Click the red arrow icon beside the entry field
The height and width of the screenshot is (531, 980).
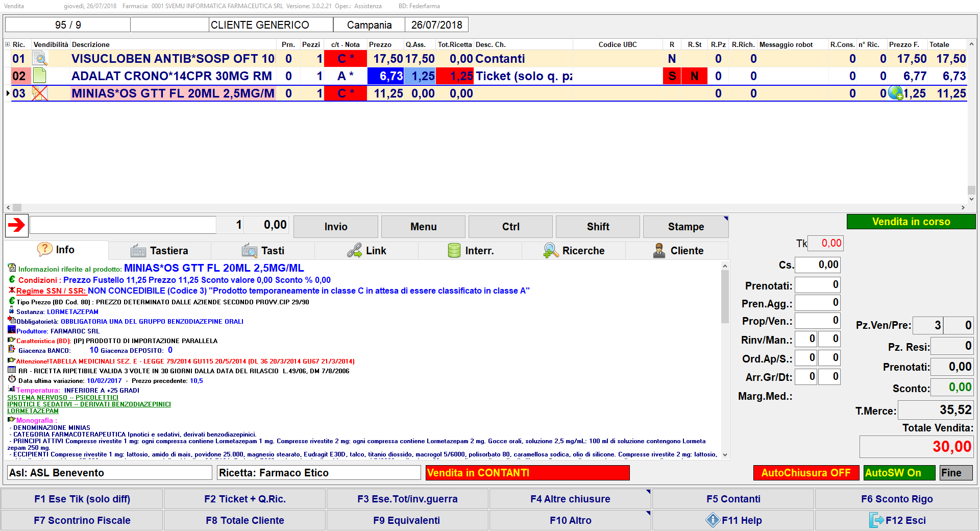(x=17, y=225)
